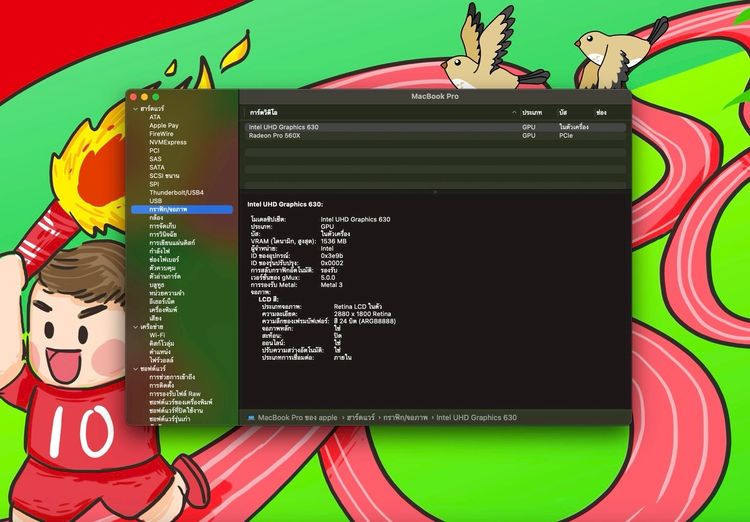Collapse the ซอฟต์แวร์ (Software) section
The width and height of the screenshot is (750, 522).
point(134,368)
